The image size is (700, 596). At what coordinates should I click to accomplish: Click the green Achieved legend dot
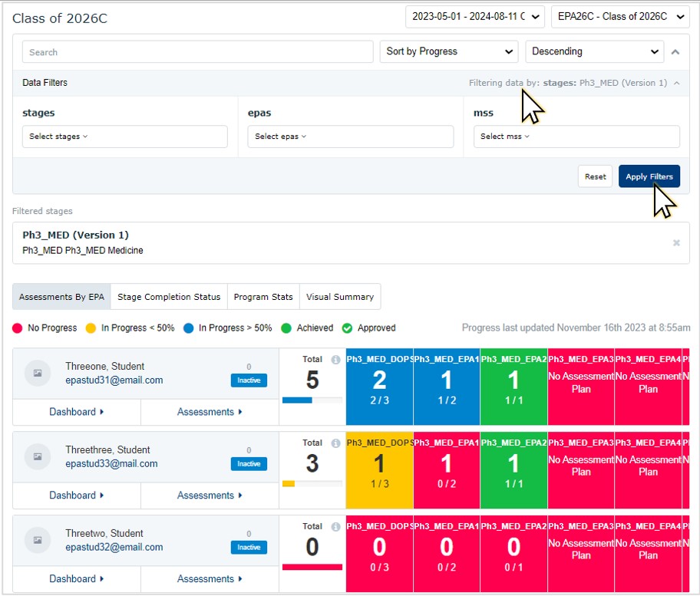[286, 328]
